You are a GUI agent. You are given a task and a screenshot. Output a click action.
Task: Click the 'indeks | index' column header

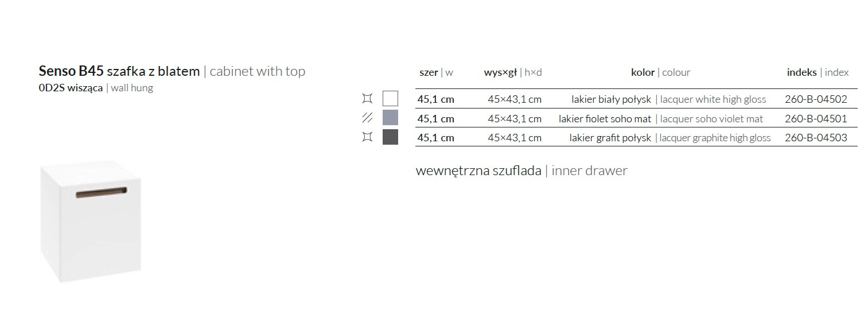(818, 72)
